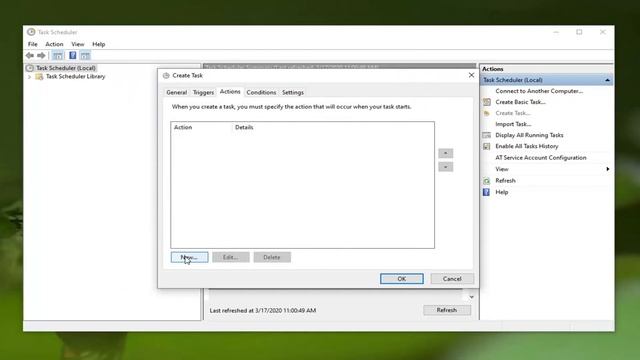
Task: Click the Create Basic Task icon
Action: click(487, 102)
